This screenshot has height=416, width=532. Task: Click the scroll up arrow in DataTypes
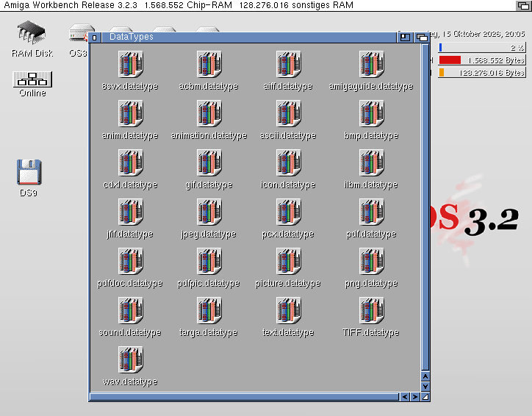(425, 376)
